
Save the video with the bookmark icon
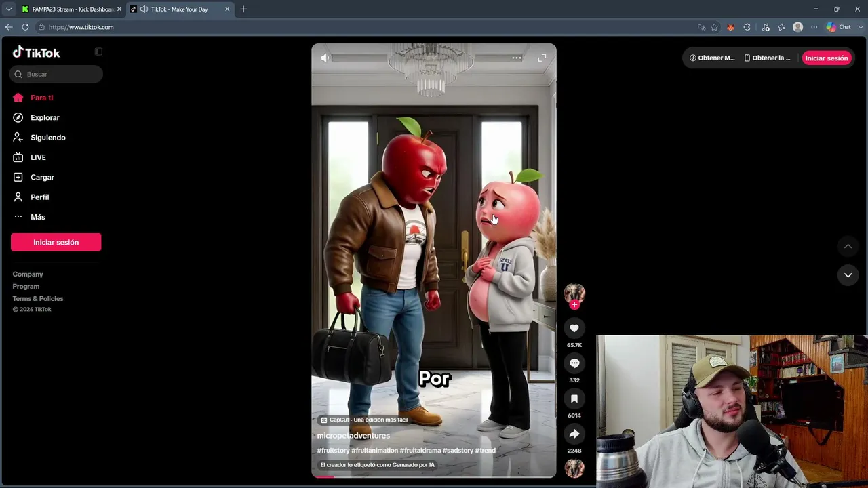[574, 399]
